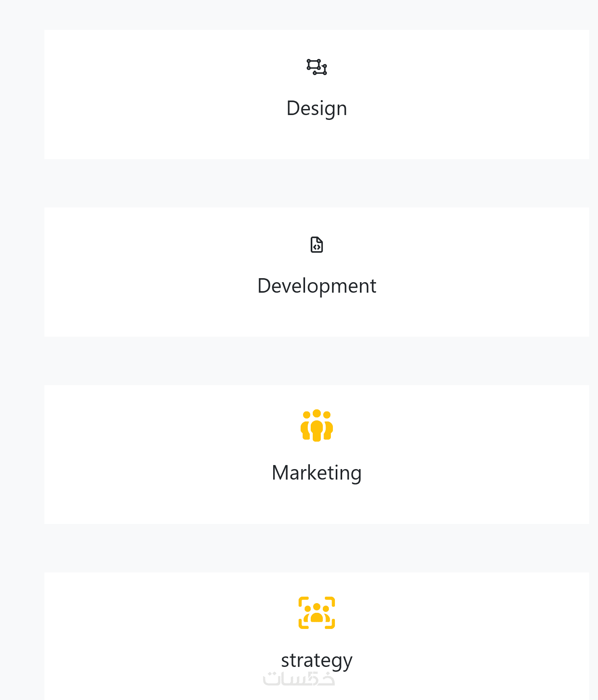
Task: Click the Marketing heading text
Action: coord(317,473)
